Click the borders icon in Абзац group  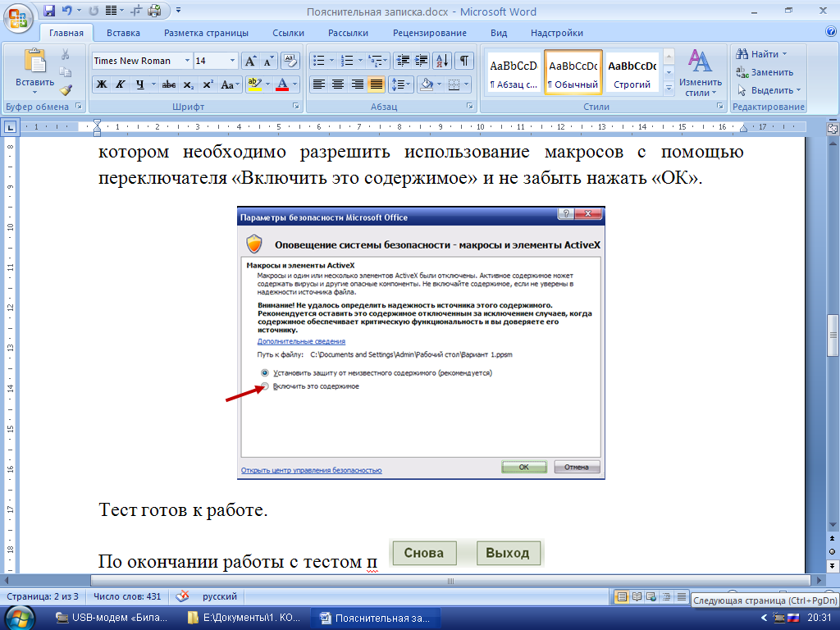click(454, 84)
